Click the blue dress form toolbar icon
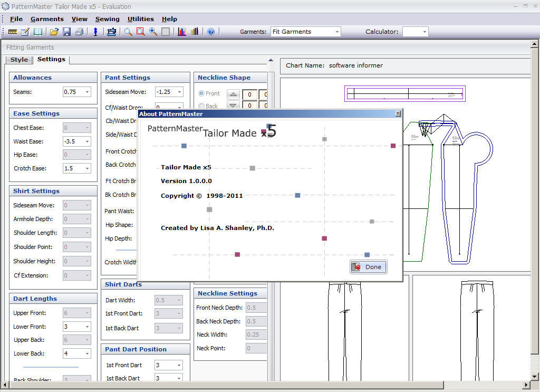Image resolution: width=540 pixels, height=392 pixels. coord(95,32)
